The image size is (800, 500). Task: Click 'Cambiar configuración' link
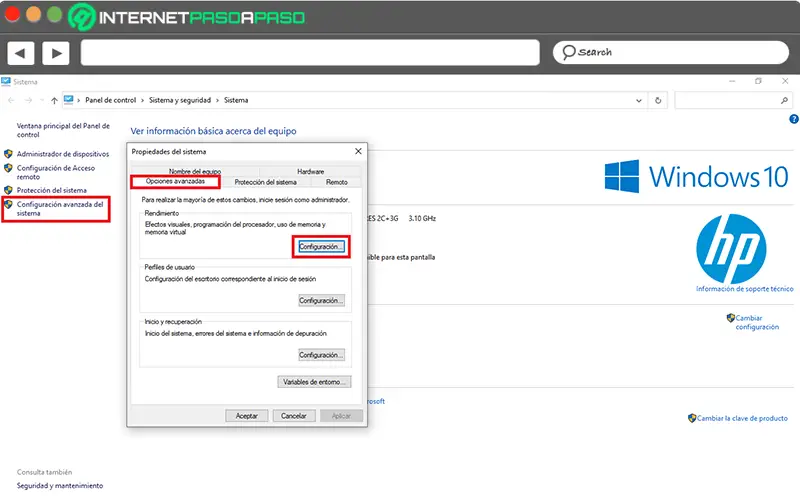[x=757, y=322]
